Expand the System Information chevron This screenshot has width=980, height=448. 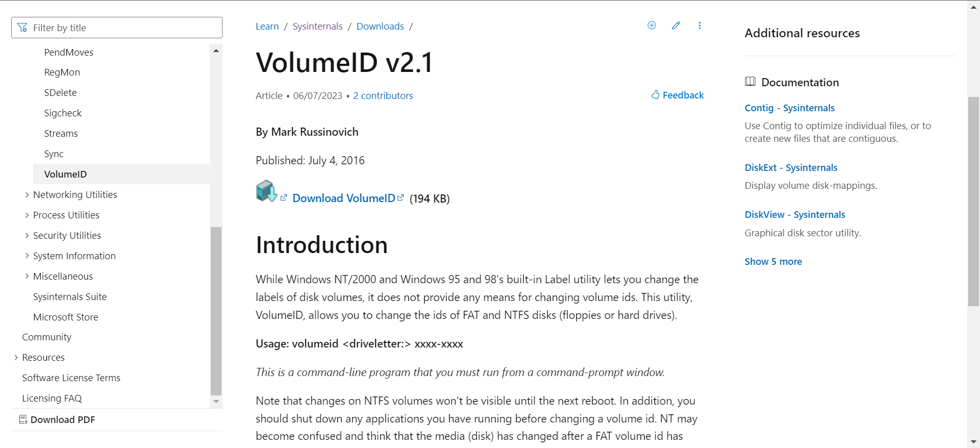pos(27,256)
